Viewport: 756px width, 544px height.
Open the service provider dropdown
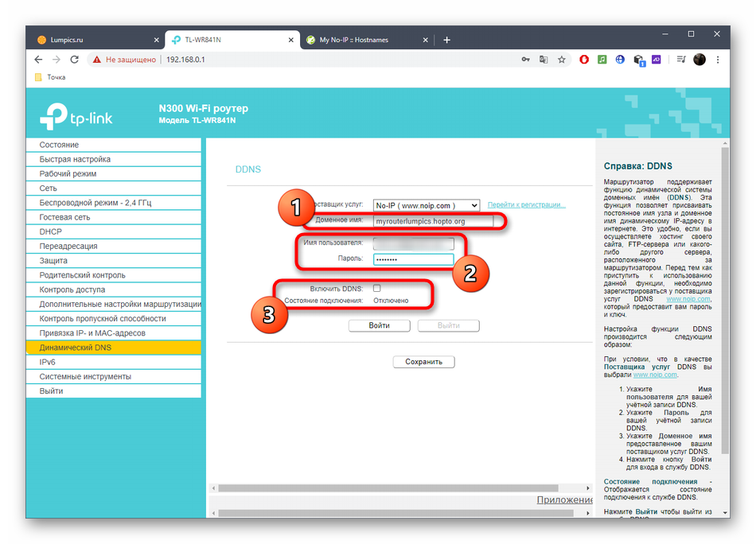(x=427, y=205)
